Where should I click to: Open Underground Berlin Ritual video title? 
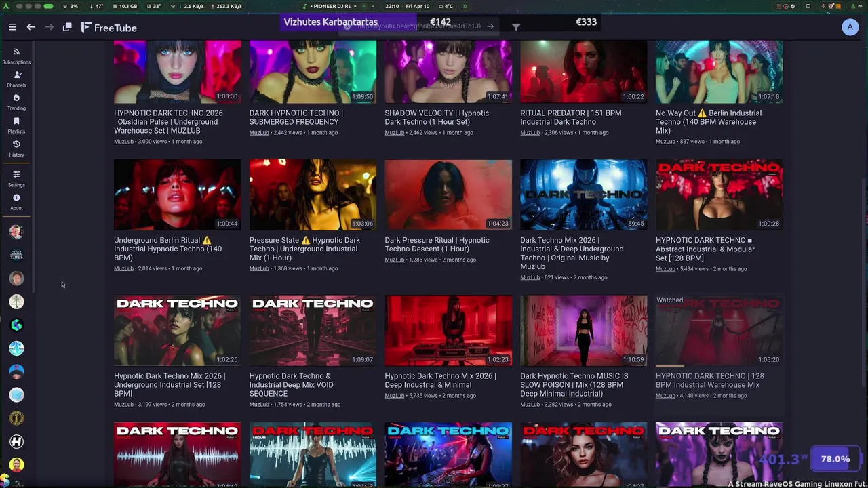click(x=167, y=249)
